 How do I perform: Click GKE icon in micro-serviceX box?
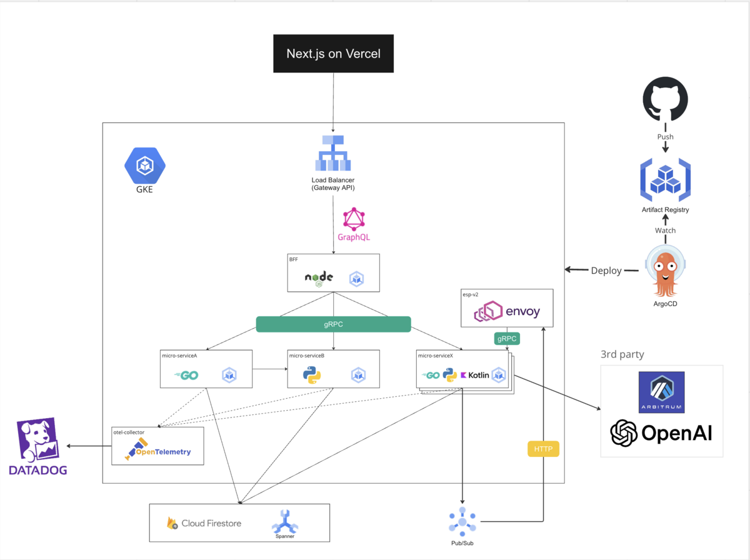pos(498,375)
